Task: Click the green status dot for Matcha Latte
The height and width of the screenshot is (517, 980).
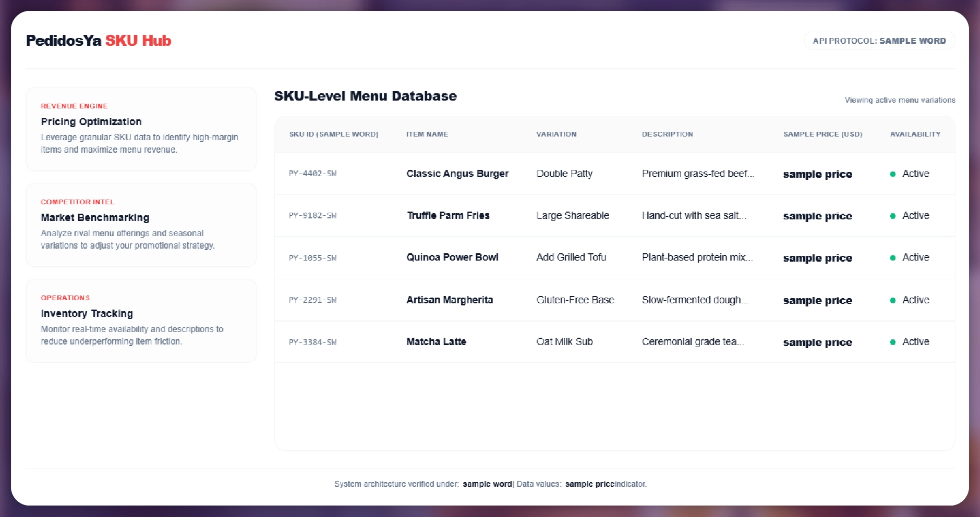Action: pos(892,342)
